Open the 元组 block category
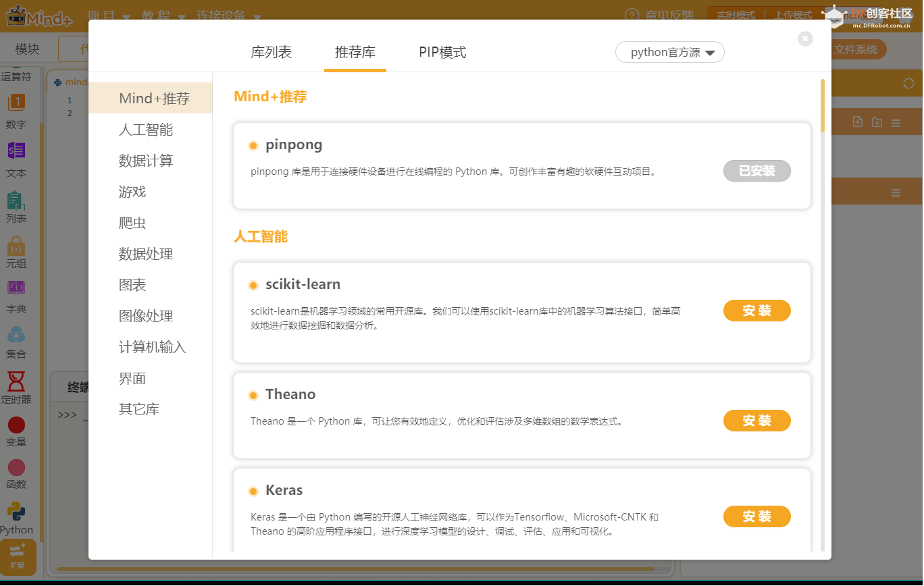Image resolution: width=924 pixels, height=586 pixels. (16, 252)
